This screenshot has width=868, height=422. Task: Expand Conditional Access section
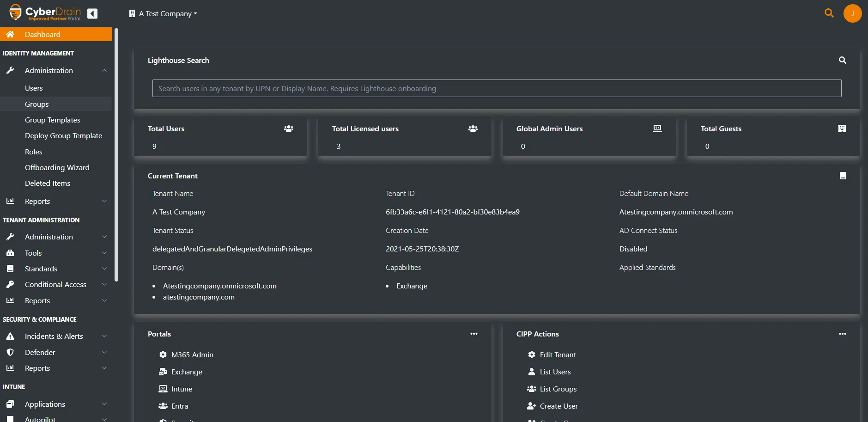click(56, 285)
